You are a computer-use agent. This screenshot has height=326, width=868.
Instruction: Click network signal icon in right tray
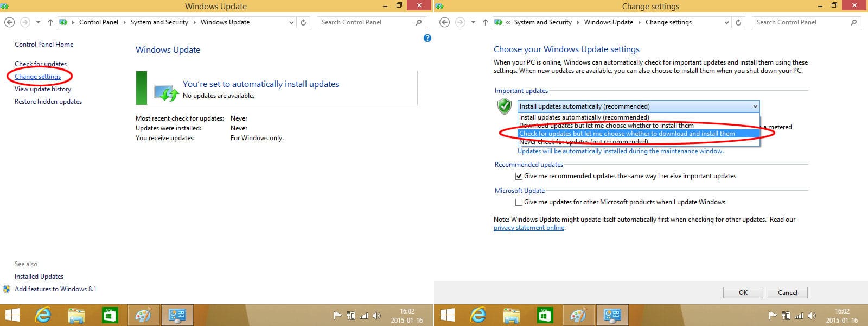tap(799, 316)
